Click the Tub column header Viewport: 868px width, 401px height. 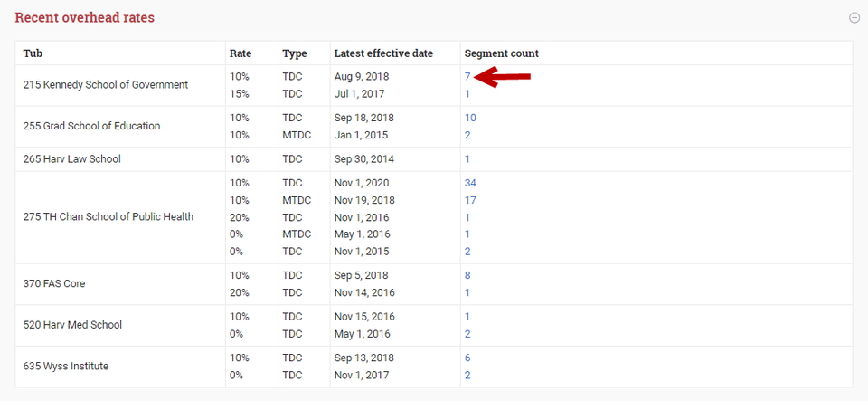coord(33,53)
